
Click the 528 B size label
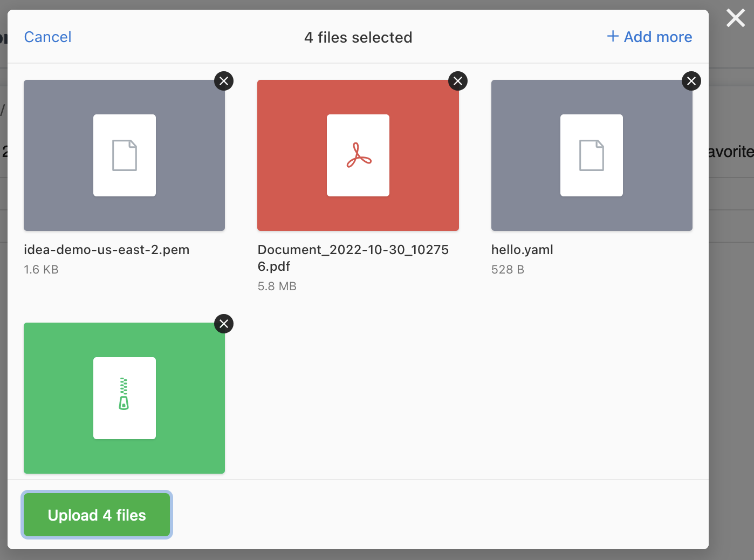(x=508, y=269)
